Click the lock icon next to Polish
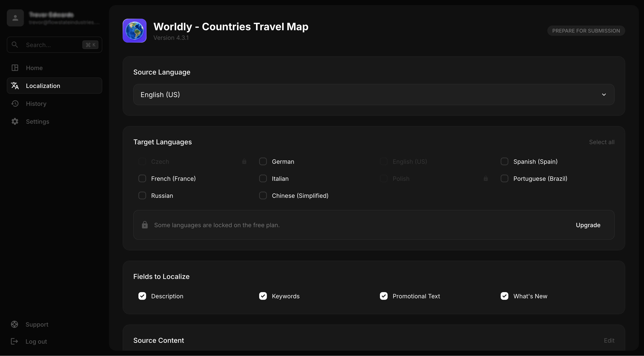The height and width of the screenshot is (356, 644). coord(485,178)
